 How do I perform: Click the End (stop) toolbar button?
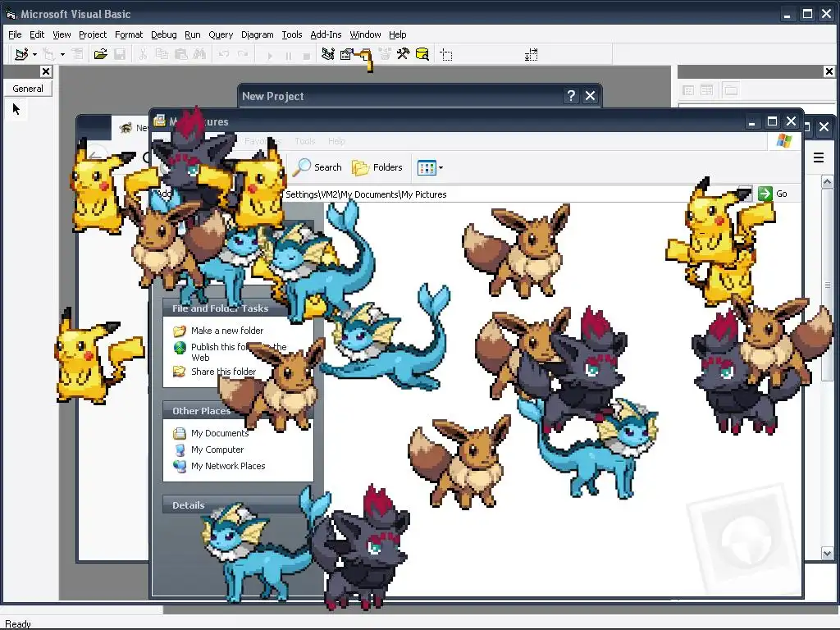coord(307,55)
